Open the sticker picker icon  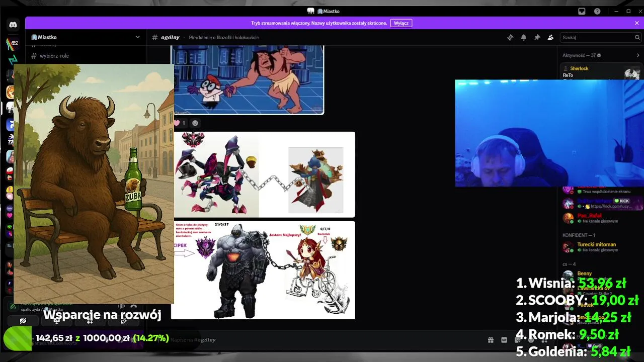coord(518,340)
